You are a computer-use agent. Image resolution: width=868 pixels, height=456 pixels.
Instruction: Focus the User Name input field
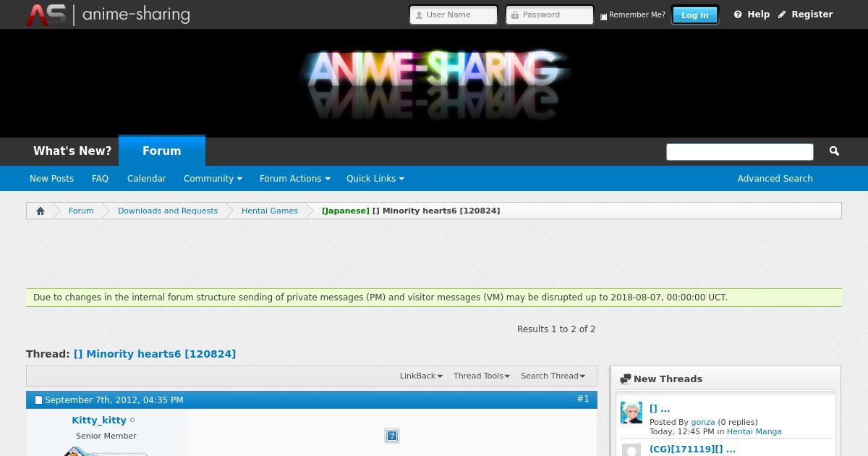pyautogui.click(x=454, y=15)
